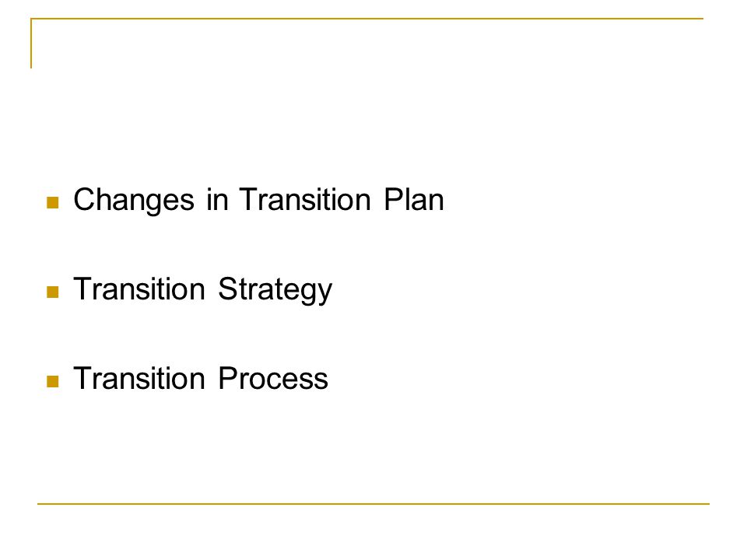
Task: Click the gold bullet beside Changes in Transition Plan
Action: coord(53,203)
